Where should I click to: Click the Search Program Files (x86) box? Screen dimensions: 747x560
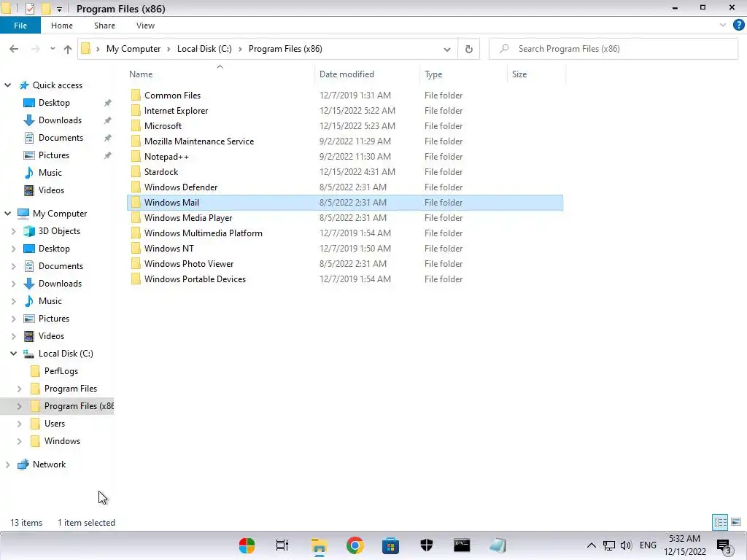click(614, 49)
